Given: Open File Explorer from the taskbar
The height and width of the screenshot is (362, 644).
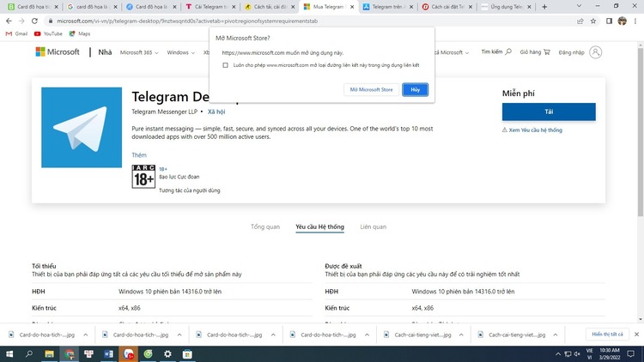Looking at the screenshot, I should [x=49, y=353].
